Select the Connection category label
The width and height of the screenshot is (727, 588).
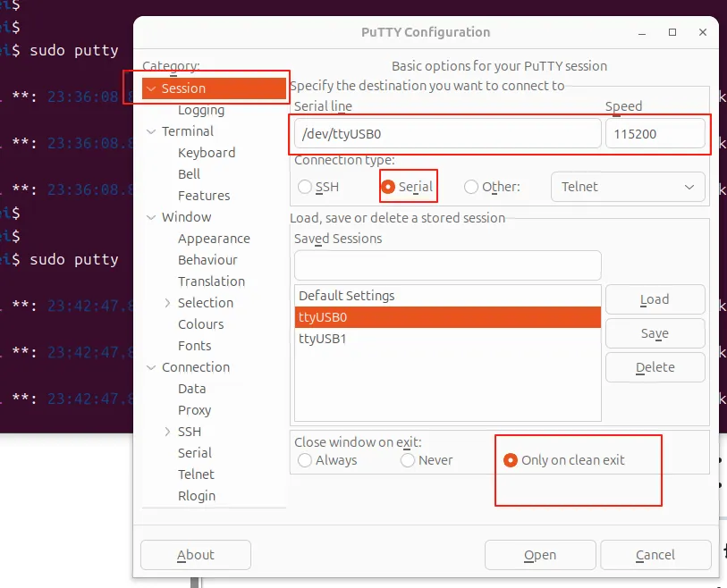point(196,367)
